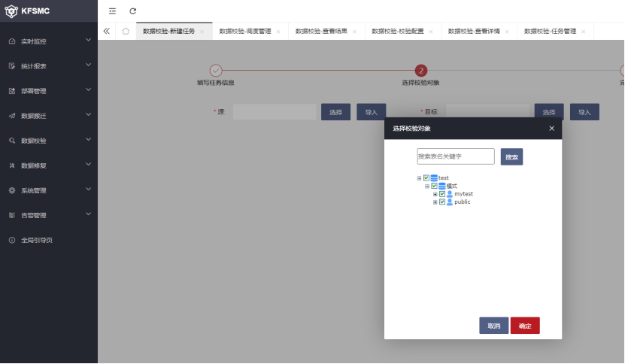This screenshot has width=625, height=364.
Task: Close the 数据校验-查看详情 tab
Action: tap(507, 32)
